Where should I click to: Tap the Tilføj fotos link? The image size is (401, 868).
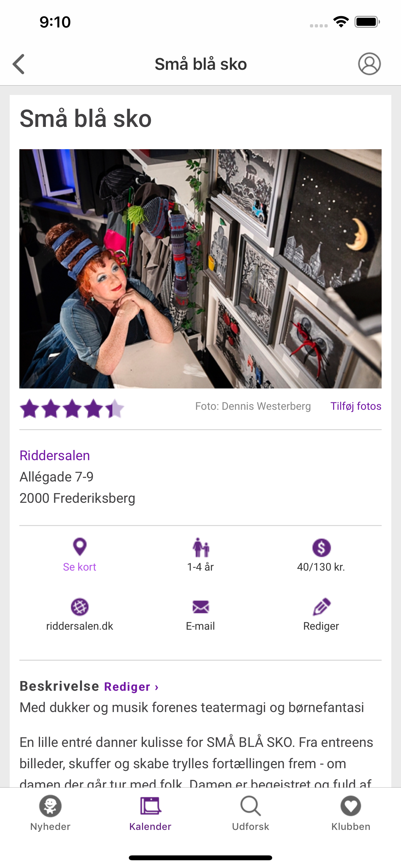click(356, 406)
